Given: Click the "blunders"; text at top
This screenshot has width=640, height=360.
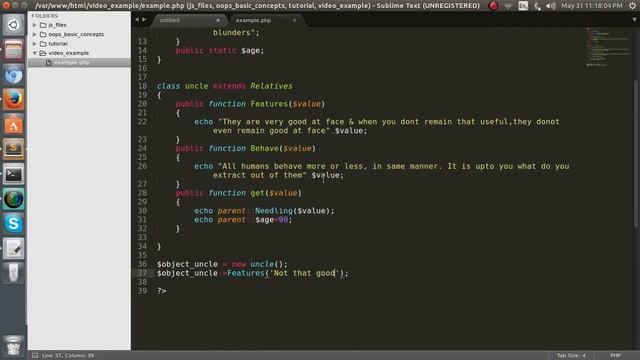Looking at the screenshot, I should (x=236, y=33).
